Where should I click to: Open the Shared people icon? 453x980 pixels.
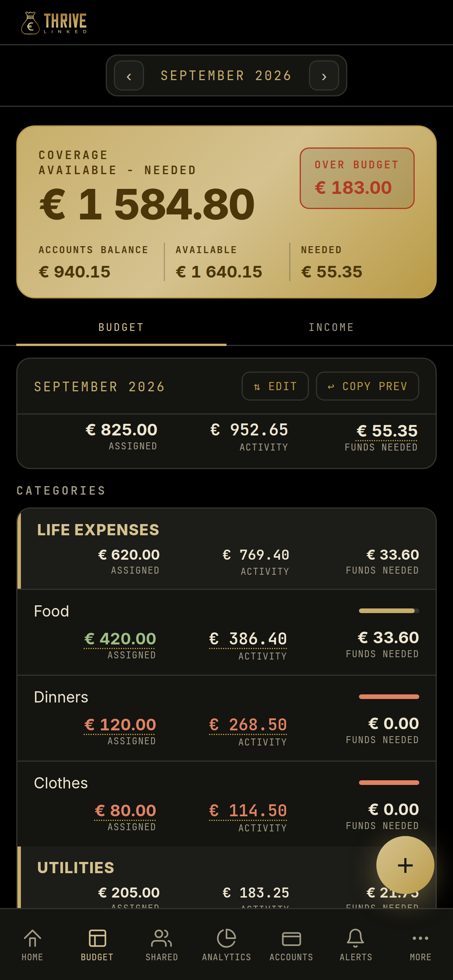(161, 938)
